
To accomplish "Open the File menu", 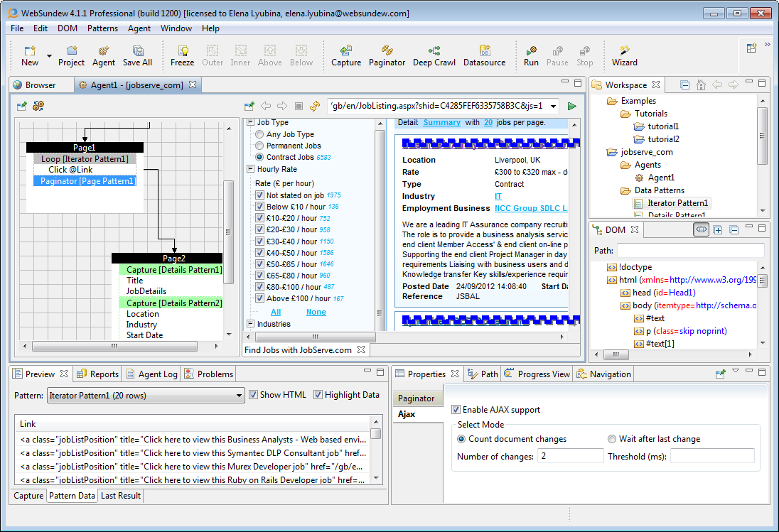I will pos(17,28).
